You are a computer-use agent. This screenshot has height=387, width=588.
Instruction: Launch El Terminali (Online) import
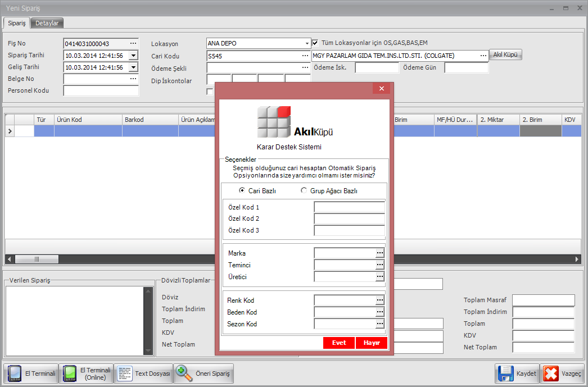[x=86, y=374]
